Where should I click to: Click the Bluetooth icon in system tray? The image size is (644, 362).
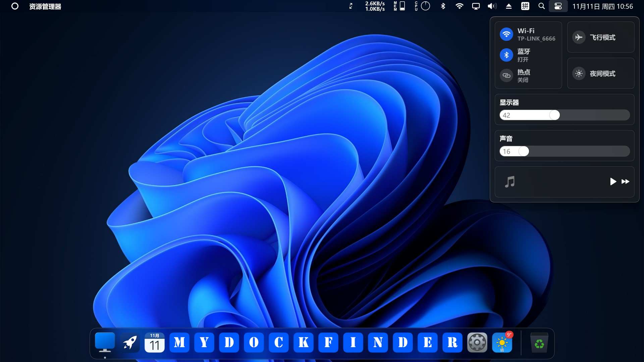[443, 6]
